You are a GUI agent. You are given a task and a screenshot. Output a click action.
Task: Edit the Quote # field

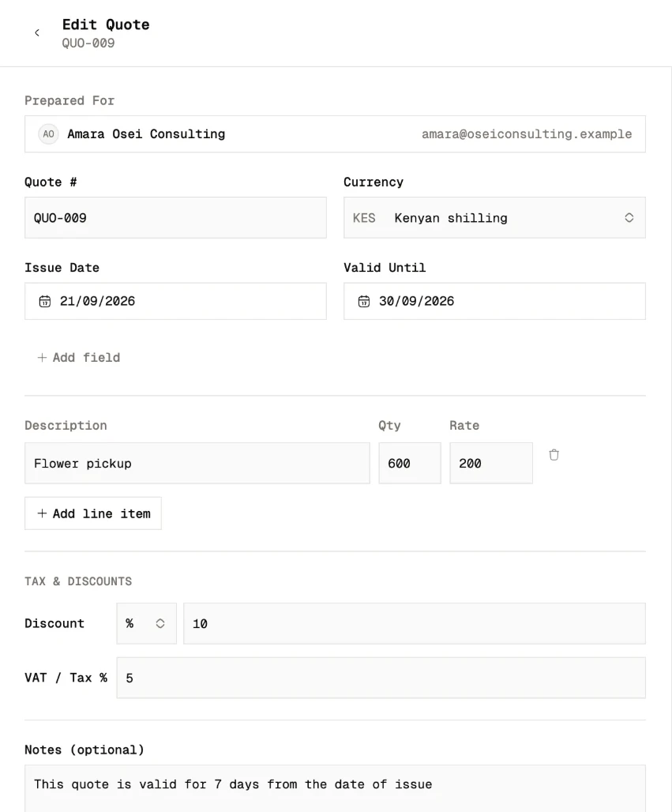coord(175,217)
